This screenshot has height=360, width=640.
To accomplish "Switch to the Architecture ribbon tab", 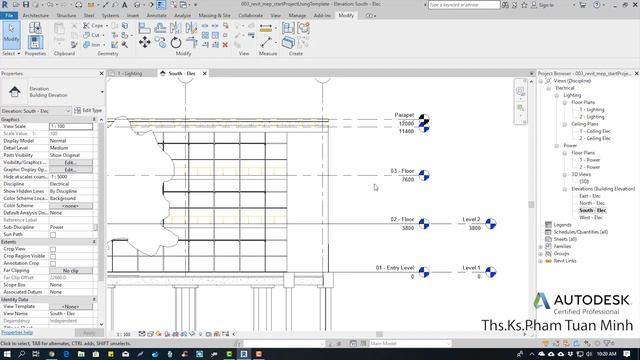I will tap(36, 16).
